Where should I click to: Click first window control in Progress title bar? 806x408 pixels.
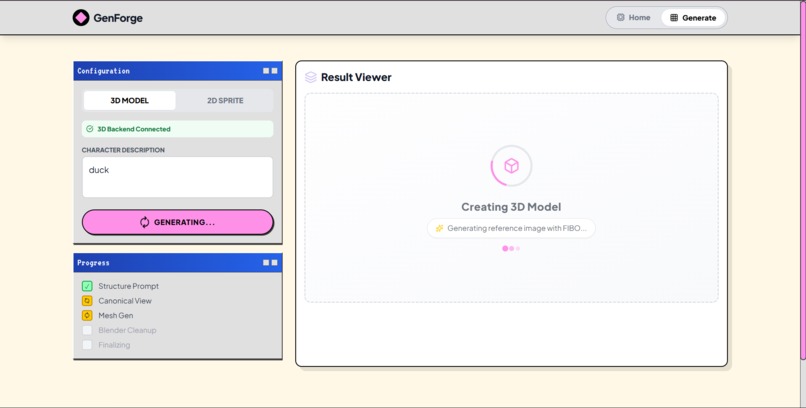[266, 263]
